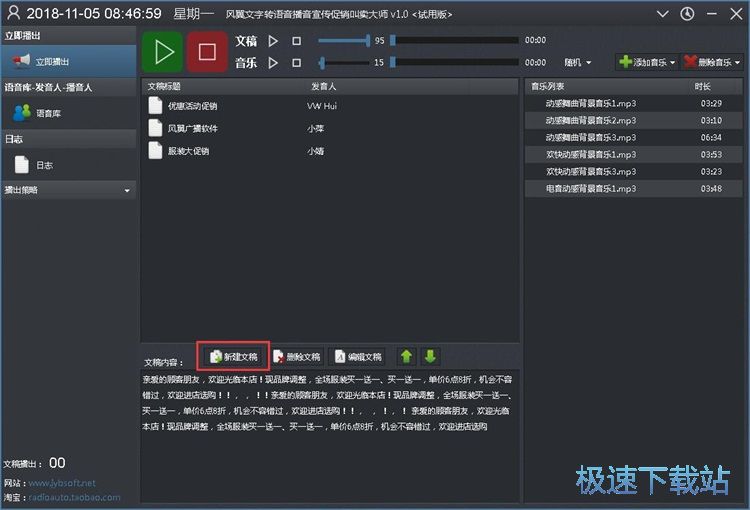Open 语音库 voice library

pos(68,113)
